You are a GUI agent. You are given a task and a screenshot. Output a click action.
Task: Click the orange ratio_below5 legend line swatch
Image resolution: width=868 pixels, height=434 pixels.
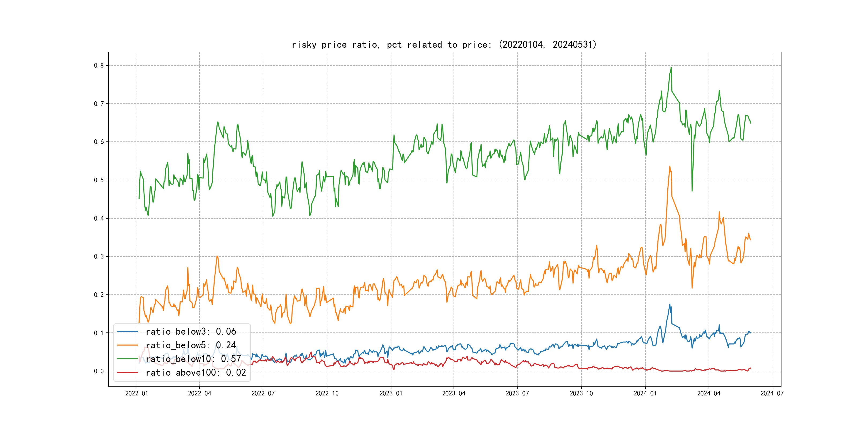[x=127, y=345]
